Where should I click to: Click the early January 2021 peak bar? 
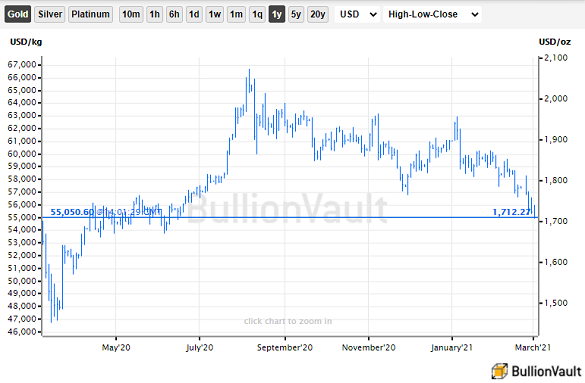pyautogui.click(x=457, y=128)
